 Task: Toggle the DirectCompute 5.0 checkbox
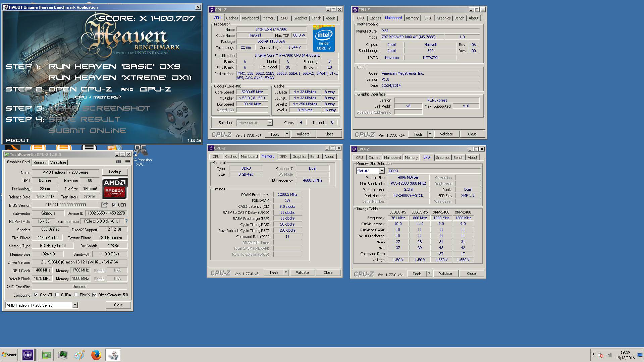pos(95,295)
